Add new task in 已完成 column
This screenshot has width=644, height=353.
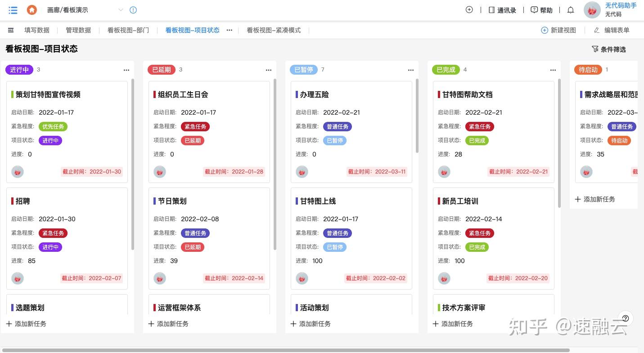tap(453, 324)
